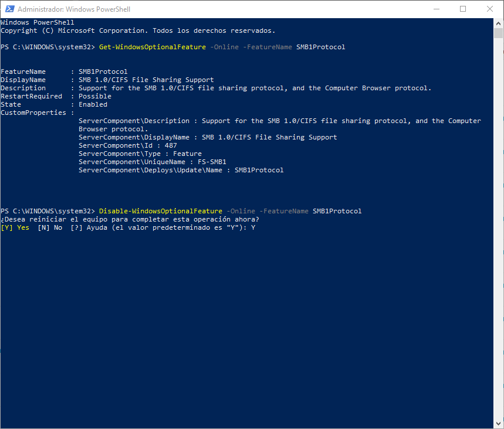Click the [Y] Yes prompt option

(14, 227)
